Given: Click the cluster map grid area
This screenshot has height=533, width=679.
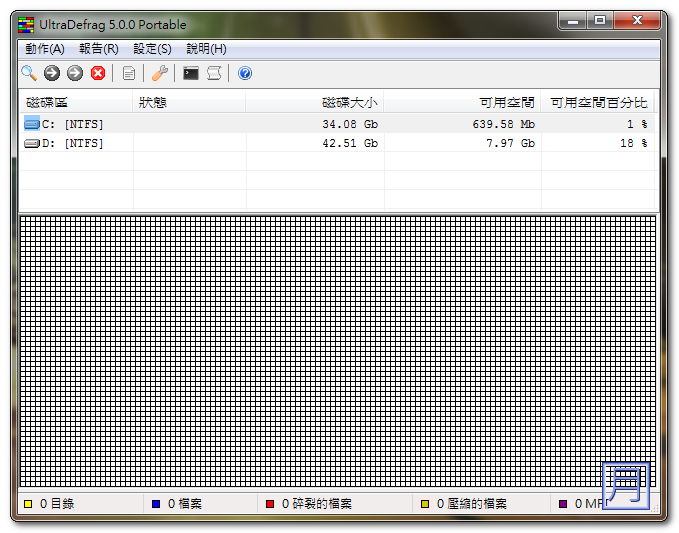Looking at the screenshot, I should click(x=338, y=352).
